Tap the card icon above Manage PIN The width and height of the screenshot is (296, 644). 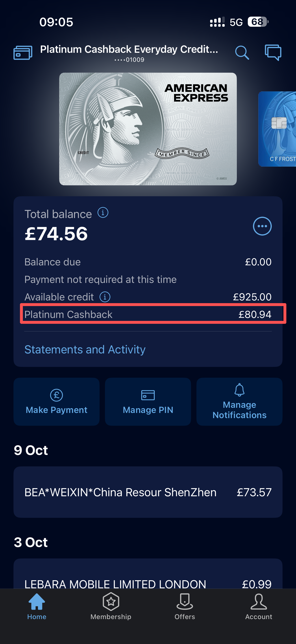click(148, 395)
